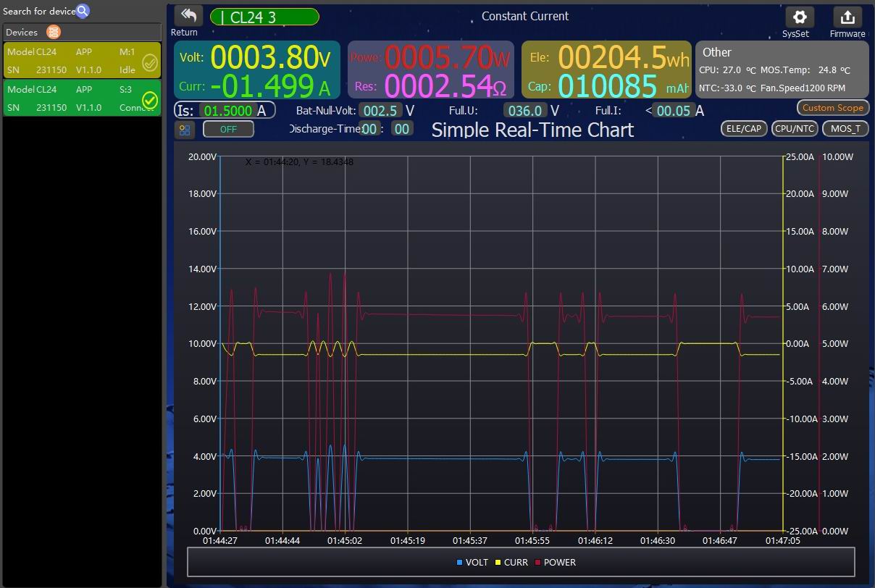875x588 pixels.
Task: Click the four-squares mode grid icon
Action: tap(185, 130)
